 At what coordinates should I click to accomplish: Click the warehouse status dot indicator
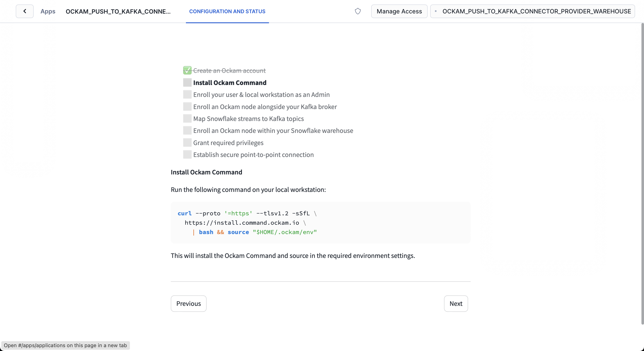point(436,11)
